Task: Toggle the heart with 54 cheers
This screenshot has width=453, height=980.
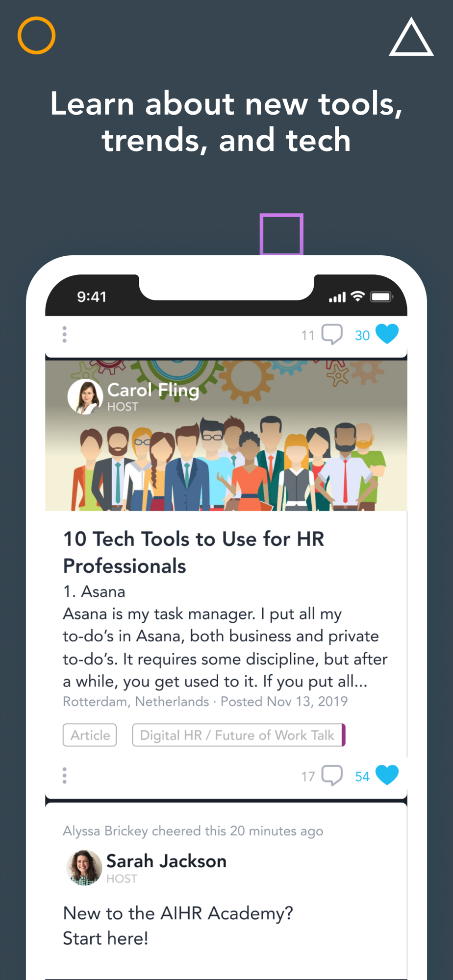Action: click(387, 775)
